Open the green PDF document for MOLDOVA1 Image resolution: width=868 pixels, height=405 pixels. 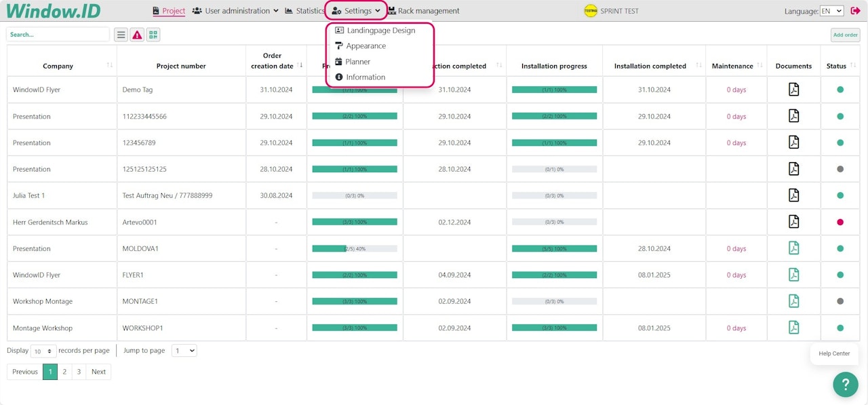(x=793, y=248)
